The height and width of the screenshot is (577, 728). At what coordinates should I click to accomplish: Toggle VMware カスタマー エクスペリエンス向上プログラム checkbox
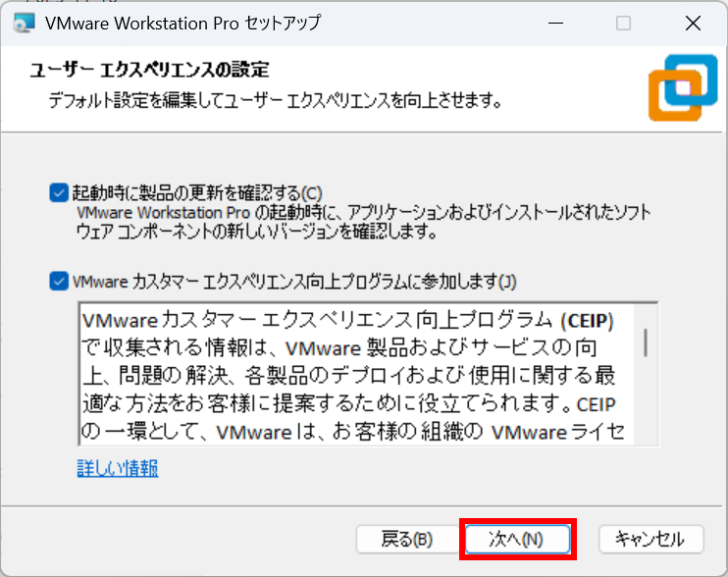(59, 282)
